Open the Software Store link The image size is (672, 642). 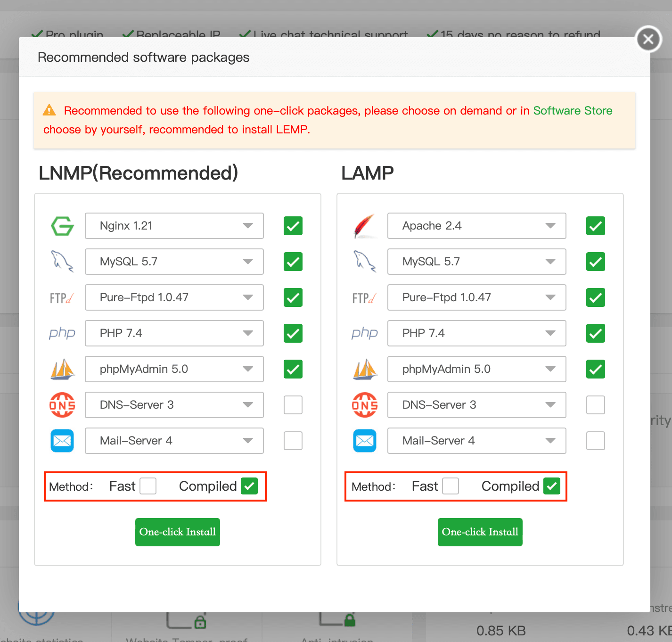coord(573,111)
